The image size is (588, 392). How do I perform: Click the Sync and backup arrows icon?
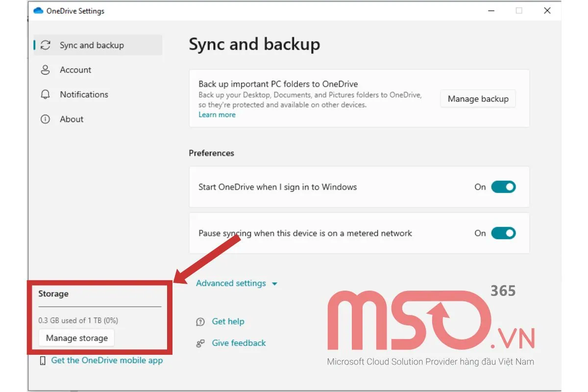[x=46, y=45]
